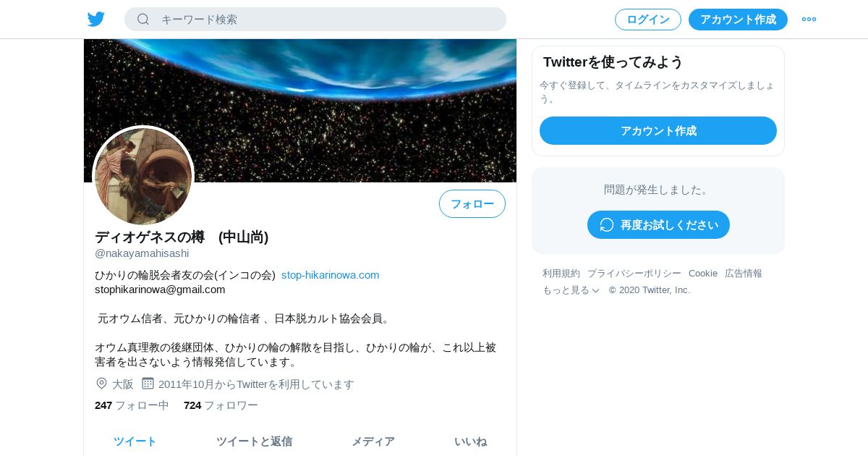
Task: Open the いいね tab
Action: pos(470,442)
